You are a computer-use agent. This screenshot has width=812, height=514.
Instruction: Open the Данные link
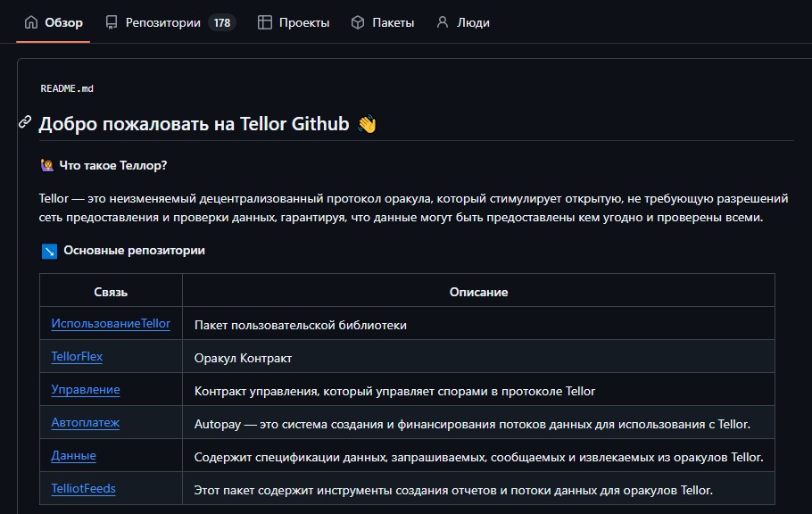74,456
